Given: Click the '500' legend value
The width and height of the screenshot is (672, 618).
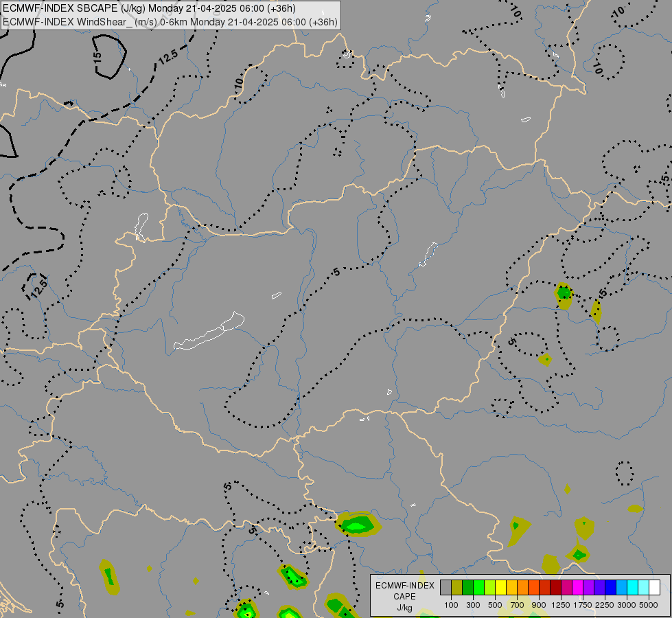Looking at the screenshot, I should pos(495,605).
